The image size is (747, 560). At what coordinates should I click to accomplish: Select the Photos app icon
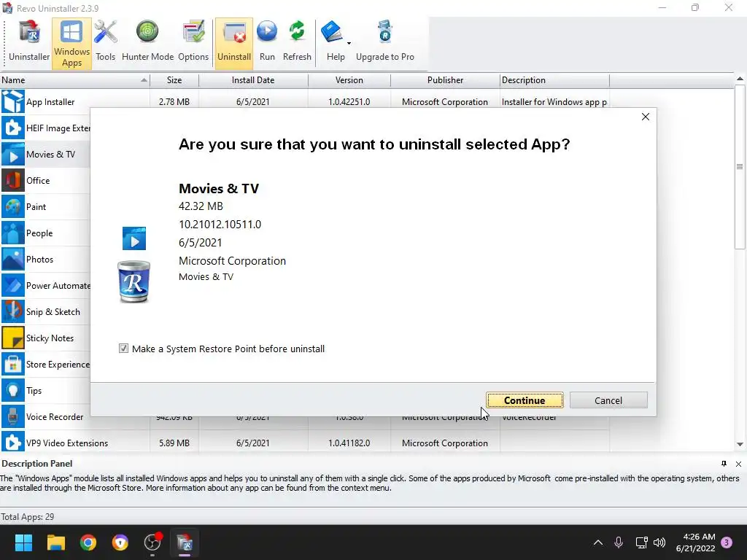coord(13,259)
